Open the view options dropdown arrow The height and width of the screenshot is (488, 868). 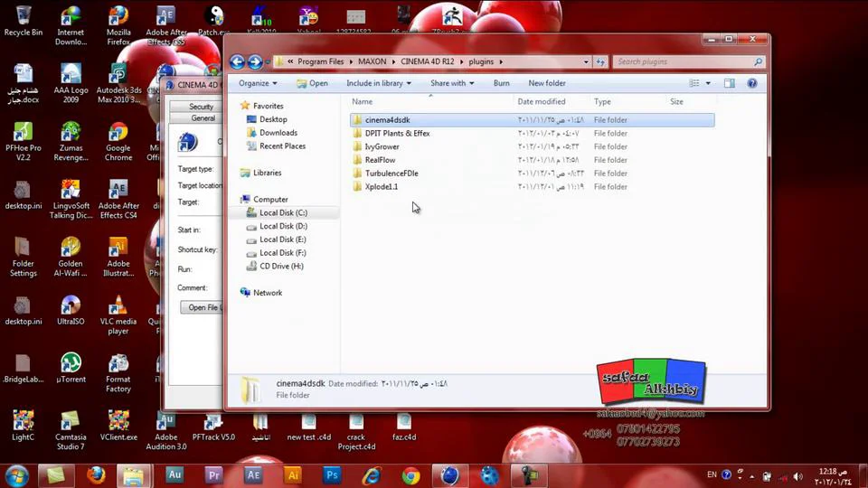pyautogui.click(x=708, y=83)
